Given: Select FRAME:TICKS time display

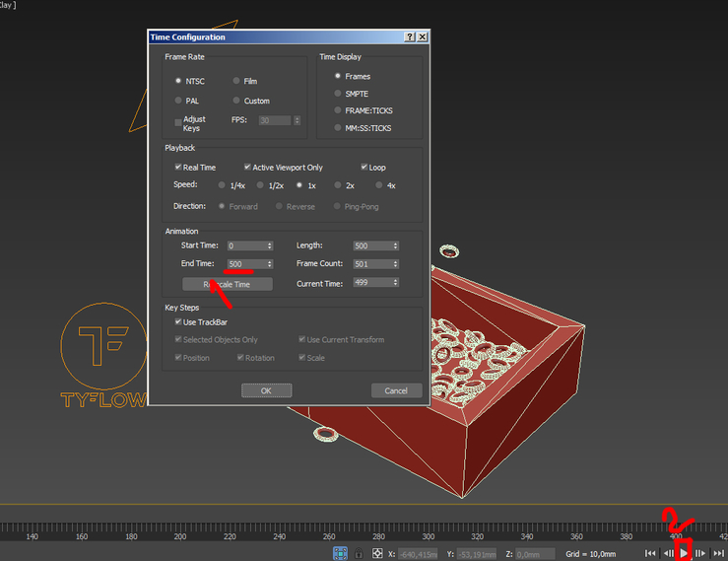Looking at the screenshot, I should (x=338, y=110).
